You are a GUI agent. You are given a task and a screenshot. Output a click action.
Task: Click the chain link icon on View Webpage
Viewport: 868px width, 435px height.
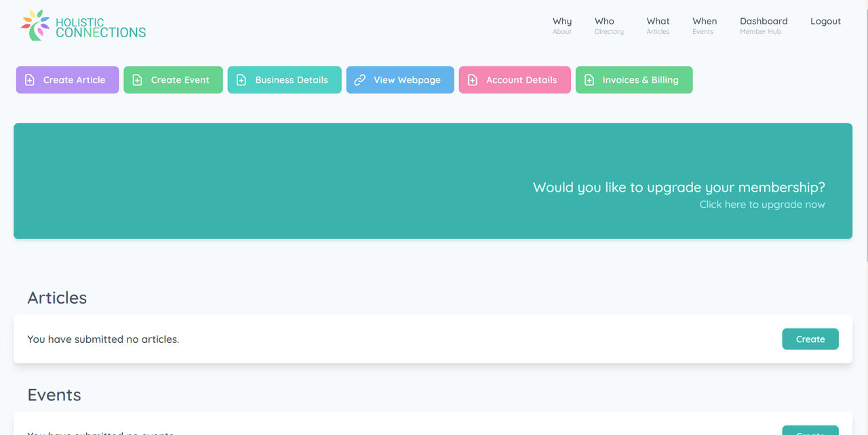360,80
